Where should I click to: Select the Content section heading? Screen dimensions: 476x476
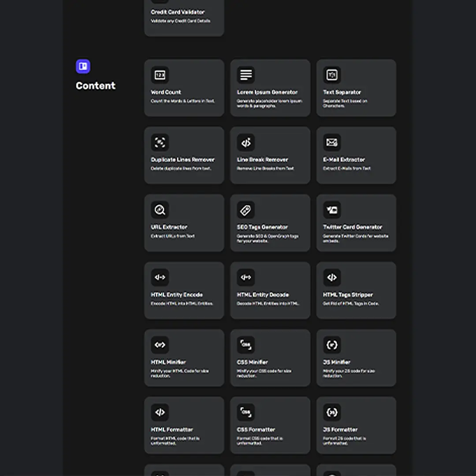click(x=95, y=86)
